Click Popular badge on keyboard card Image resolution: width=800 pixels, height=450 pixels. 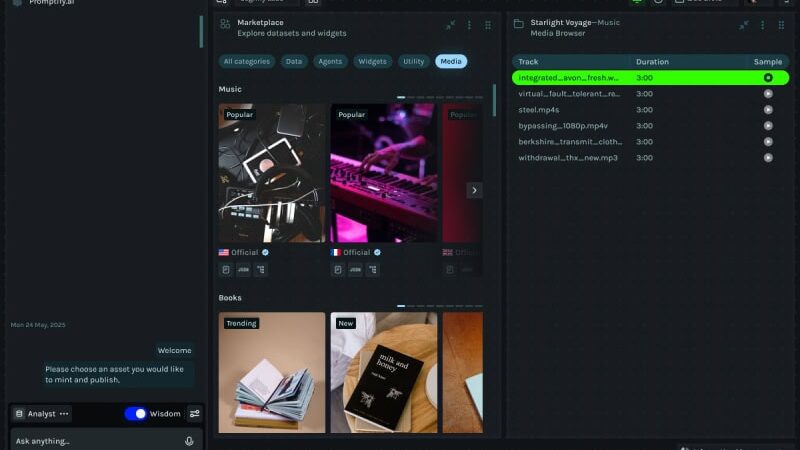tap(352, 115)
